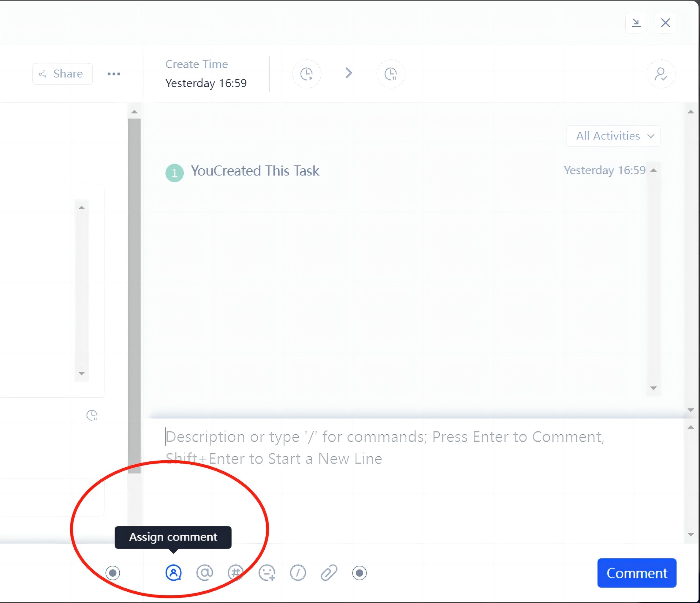Click the arrow between date icons
The image size is (700, 603).
tap(349, 73)
